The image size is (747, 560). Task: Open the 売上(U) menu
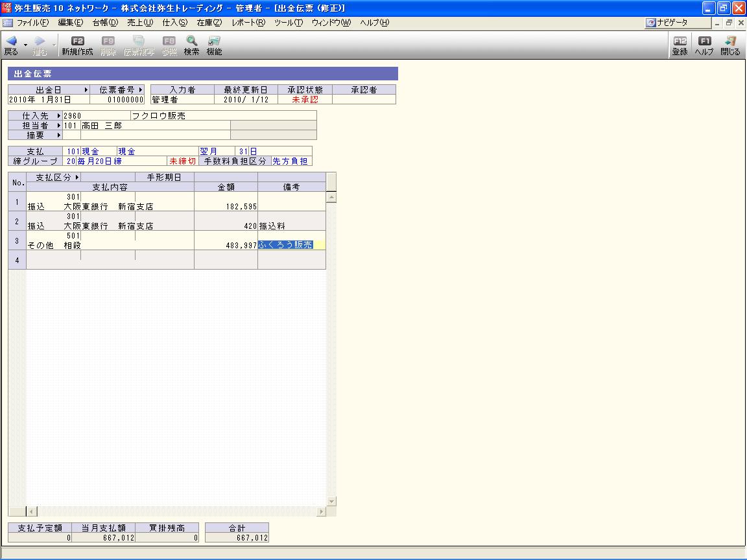coord(140,23)
